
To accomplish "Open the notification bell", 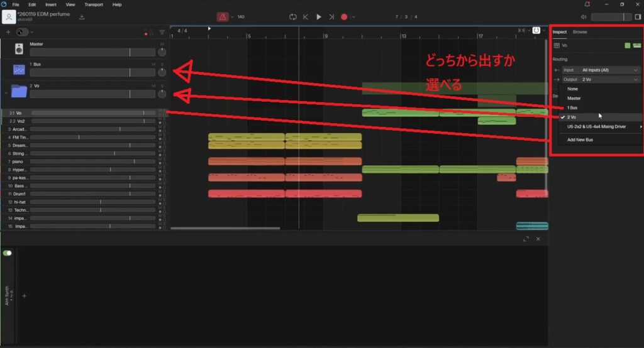I will 587,4.
